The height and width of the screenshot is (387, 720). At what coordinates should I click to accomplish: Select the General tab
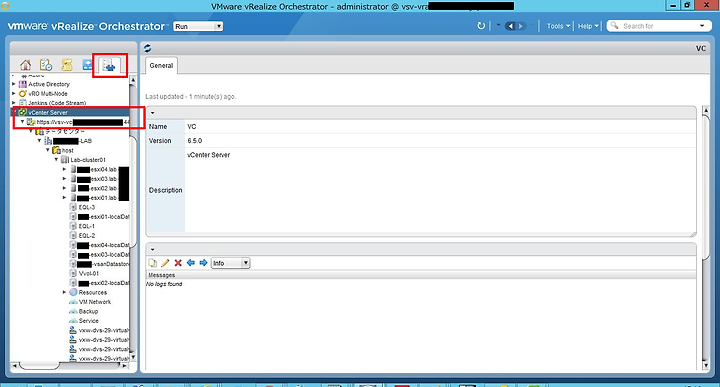[x=161, y=66]
